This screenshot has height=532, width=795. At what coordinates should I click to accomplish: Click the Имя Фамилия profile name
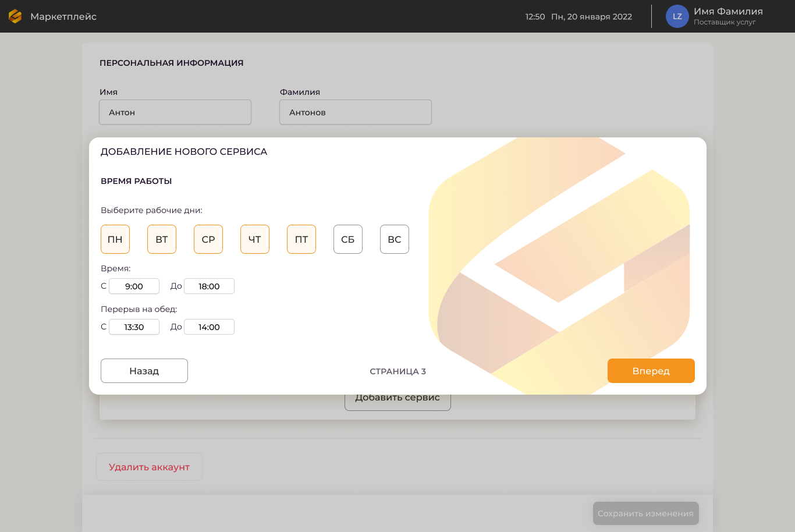tap(727, 12)
